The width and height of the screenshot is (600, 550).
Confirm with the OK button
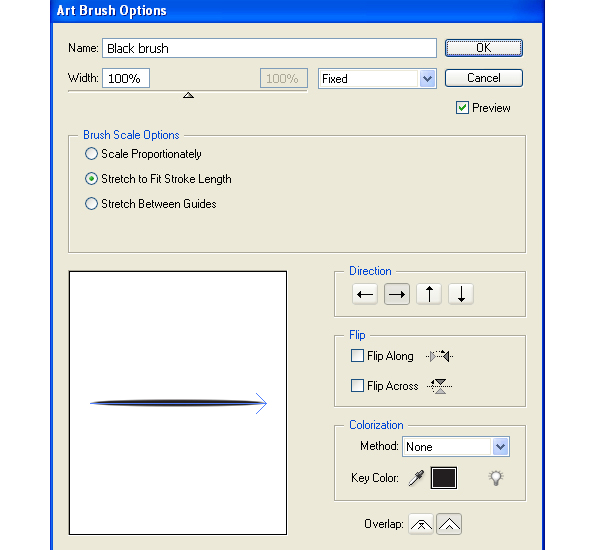pos(484,48)
